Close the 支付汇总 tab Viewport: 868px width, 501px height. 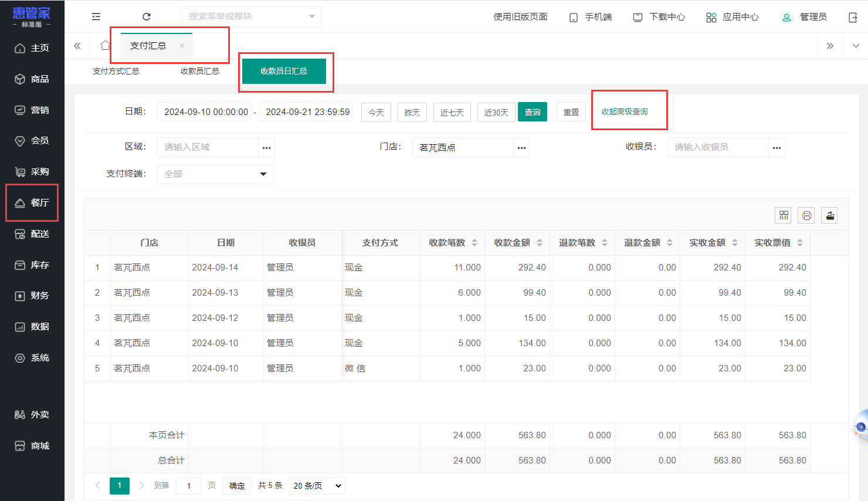coord(182,46)
